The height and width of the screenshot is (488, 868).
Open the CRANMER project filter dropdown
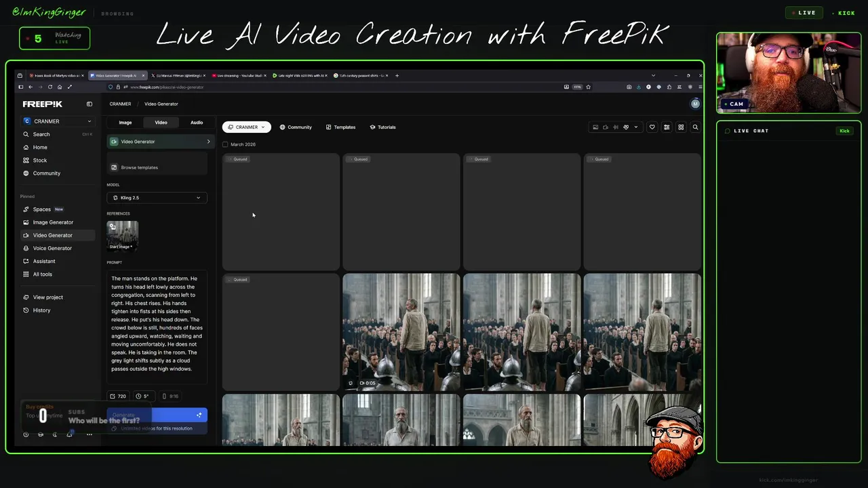pyautogui.click(x=247, y=127)
